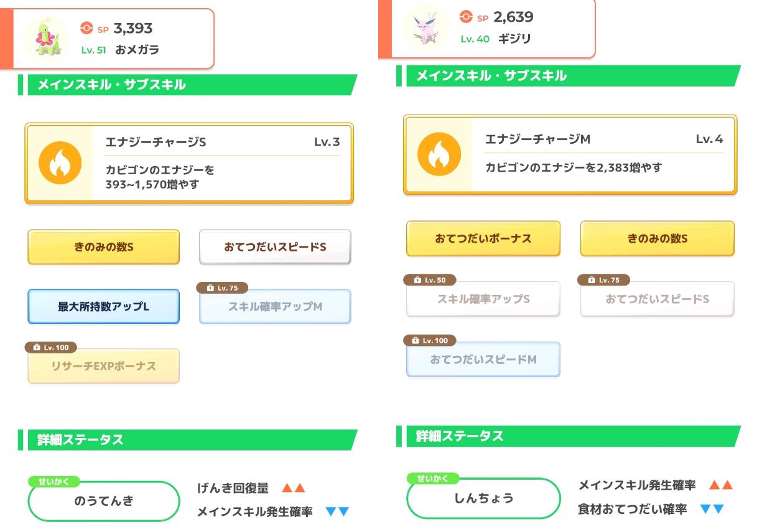Viewport: 762px width, 532px height.
Task: Select the unlocked おてつだいスピードS sub-skill
Action: tap(275, 247)
